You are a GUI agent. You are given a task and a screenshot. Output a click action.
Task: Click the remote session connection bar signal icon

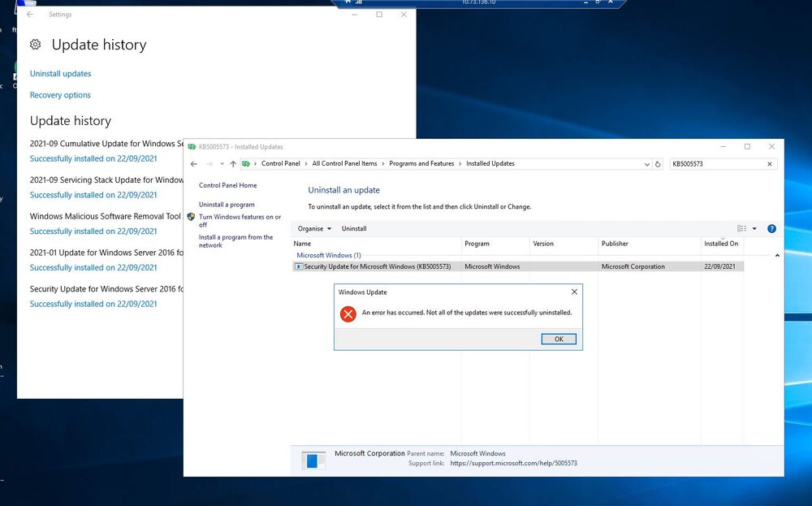pyautogui.click(x=358, y=2)
